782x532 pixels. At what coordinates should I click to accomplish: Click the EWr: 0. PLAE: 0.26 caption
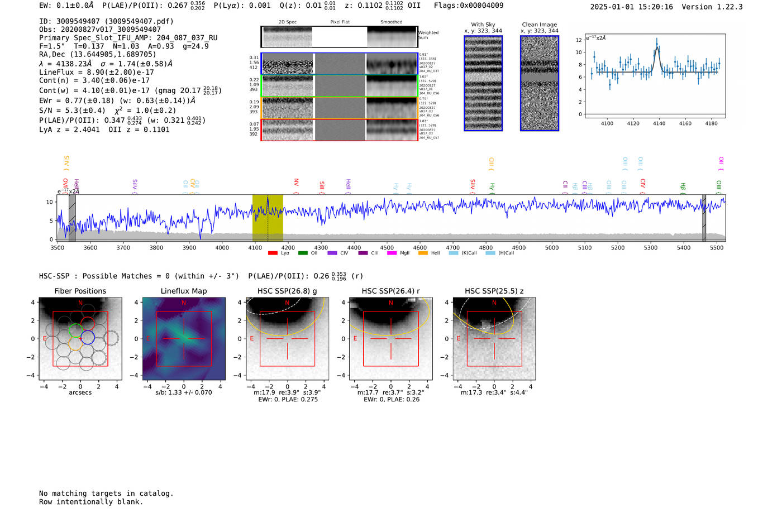pos(392,400)
